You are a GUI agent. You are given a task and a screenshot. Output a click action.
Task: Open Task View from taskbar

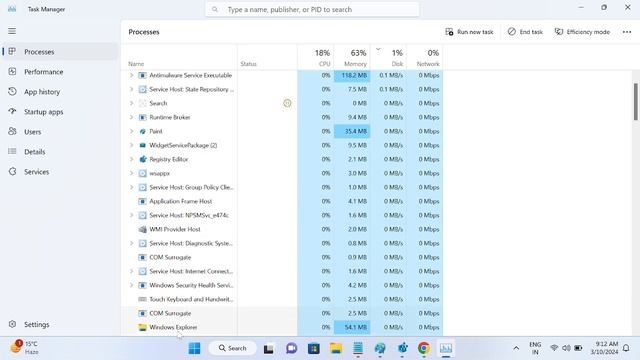click(269, 348)
